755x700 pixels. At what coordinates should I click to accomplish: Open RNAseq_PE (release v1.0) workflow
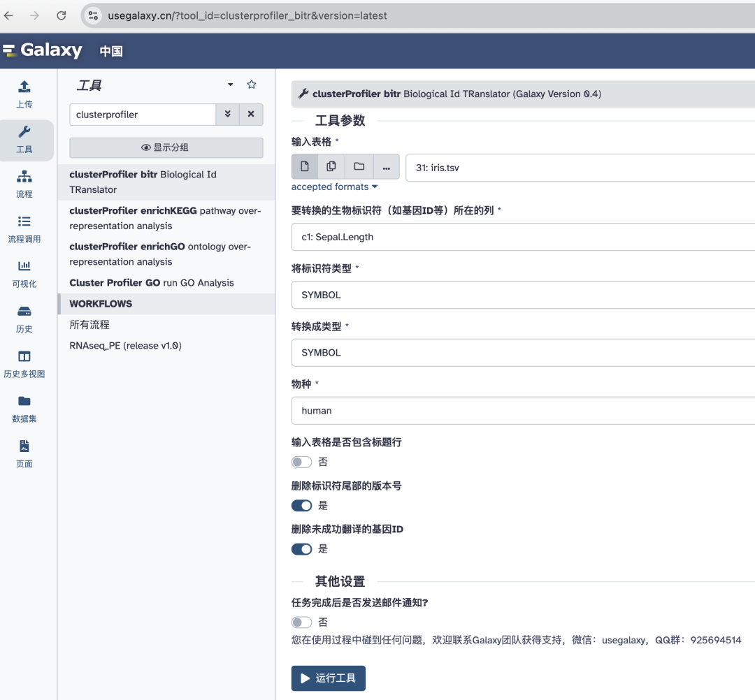click(x=125, y=346)
